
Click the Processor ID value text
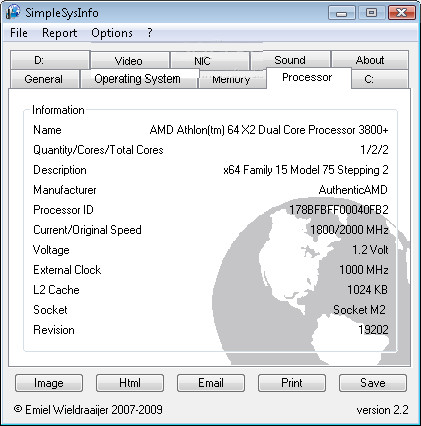tap(338, 210)
